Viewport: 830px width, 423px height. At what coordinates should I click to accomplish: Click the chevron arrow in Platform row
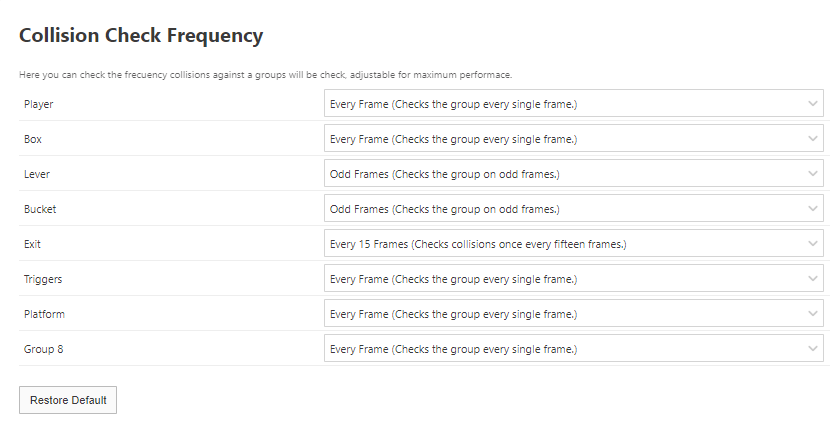[x=812, y=314]
